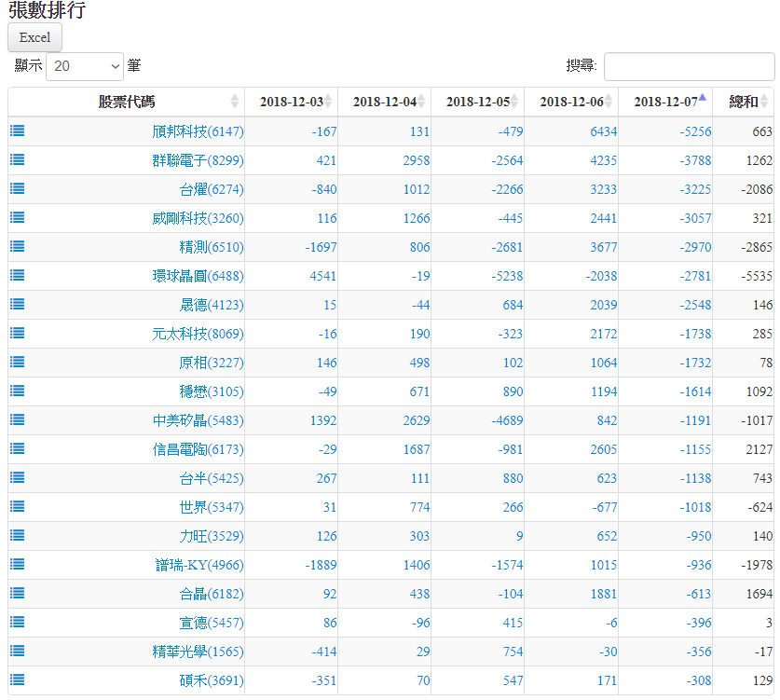The image size is (780, 700).
Task: Sort by the 2018-12-05 column header
Action: [x=477, y=102]
